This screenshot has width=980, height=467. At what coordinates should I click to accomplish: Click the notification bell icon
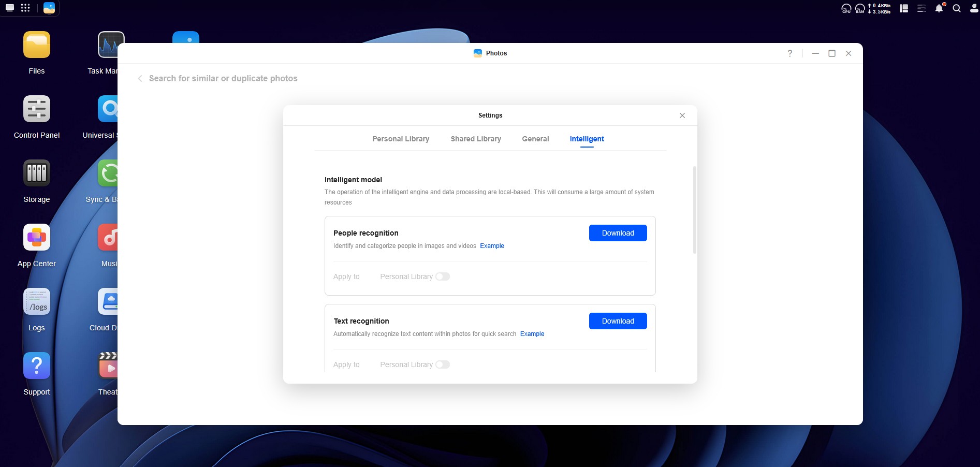pyautogui.click(x=939, y=8)
